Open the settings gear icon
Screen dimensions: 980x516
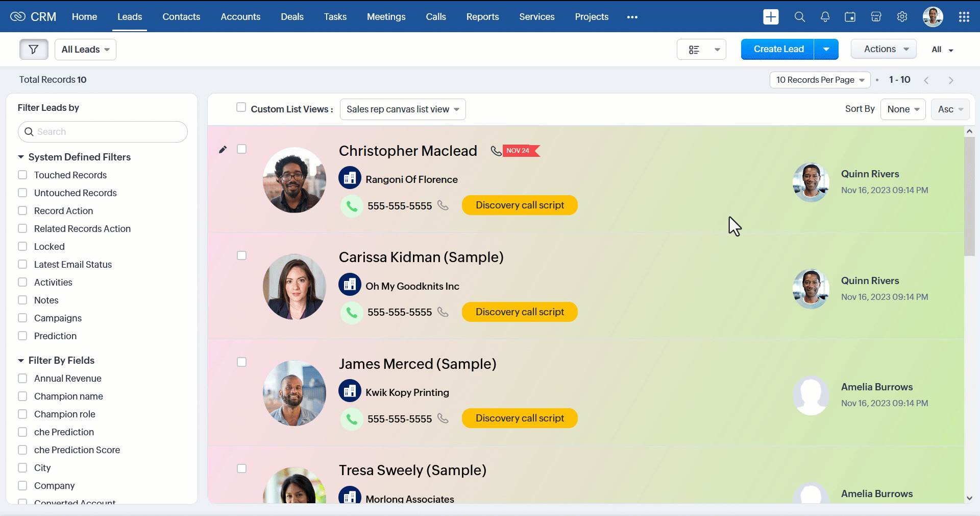point(902,17)
